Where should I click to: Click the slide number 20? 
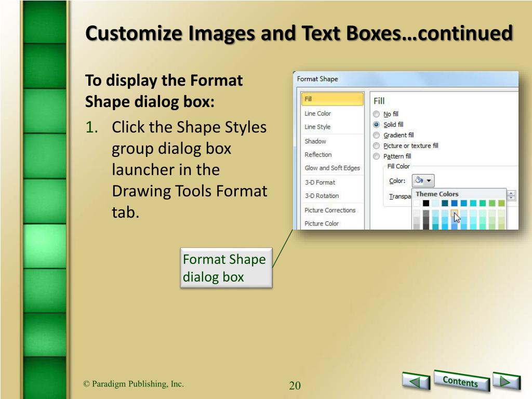(x=295, y=385)
